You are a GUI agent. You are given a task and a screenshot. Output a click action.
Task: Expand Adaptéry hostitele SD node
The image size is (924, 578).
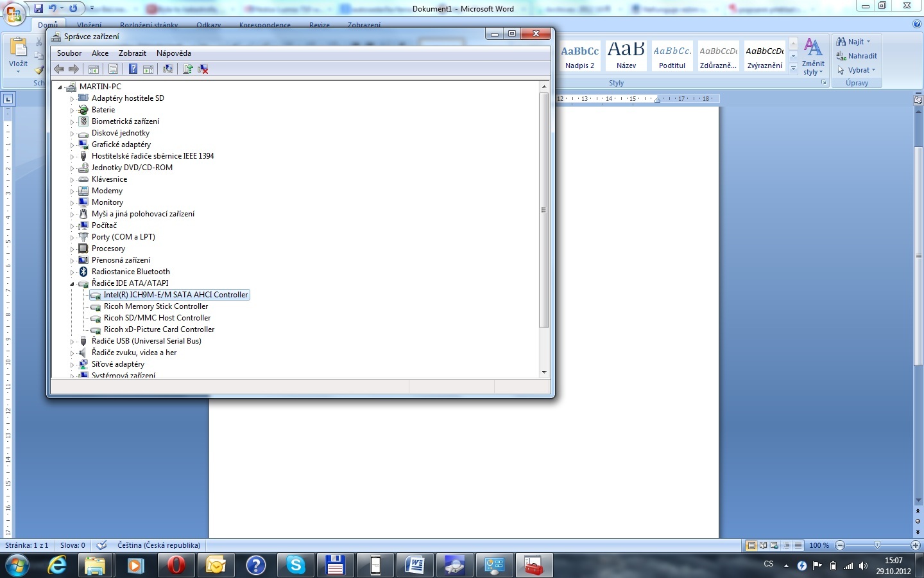coord(72,99)
